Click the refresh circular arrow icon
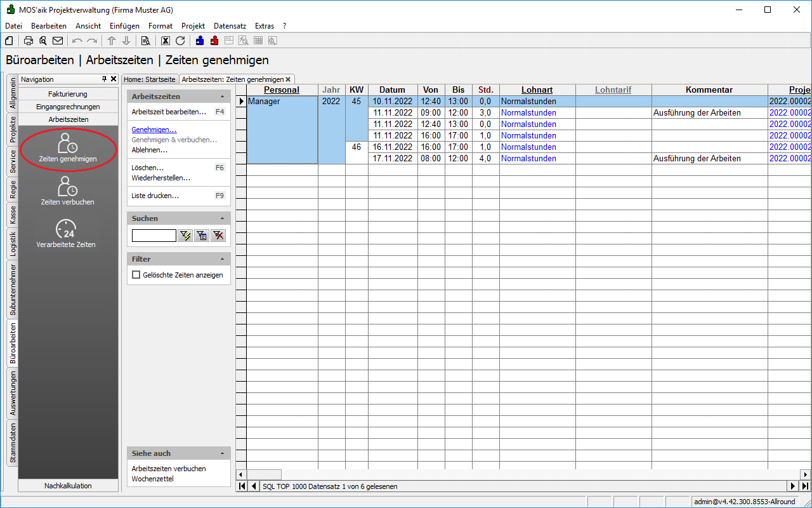This screenshot has width=812, height=508. [180, 41]
